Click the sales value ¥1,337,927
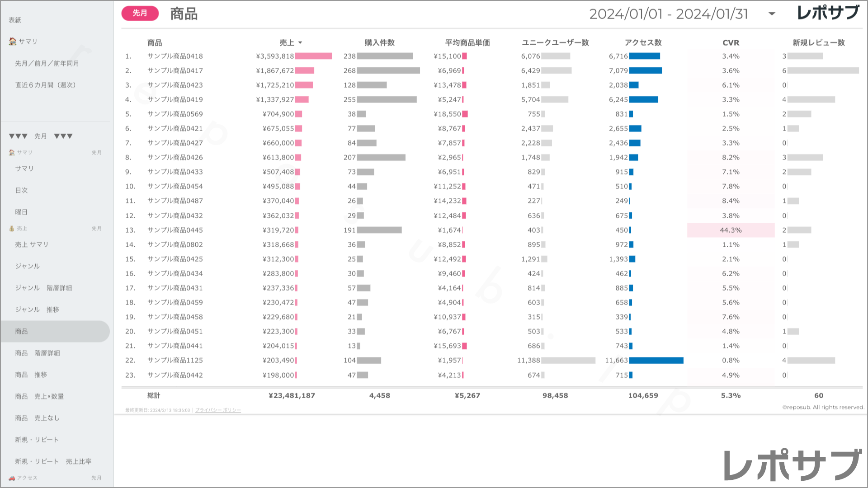Viewport: 868px width, 488px height. coord(275,99)
